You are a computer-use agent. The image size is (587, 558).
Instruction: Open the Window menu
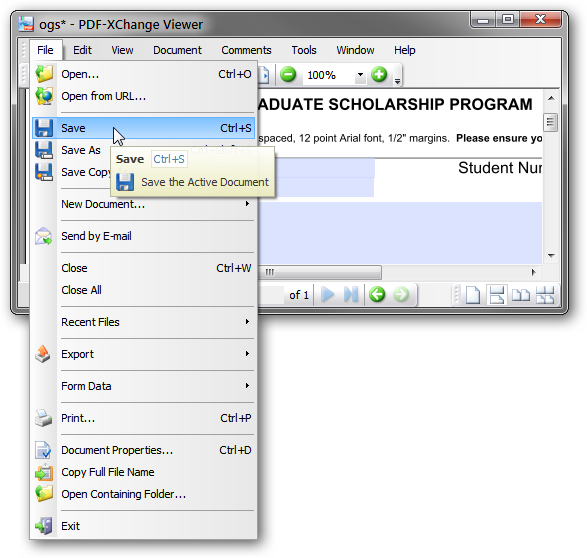(355, 50)
